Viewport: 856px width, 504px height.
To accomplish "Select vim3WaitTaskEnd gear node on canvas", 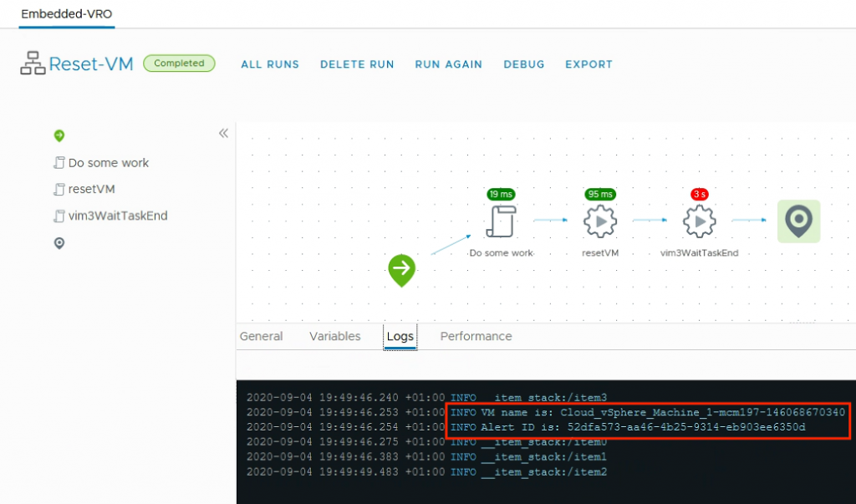I will 700,221.
